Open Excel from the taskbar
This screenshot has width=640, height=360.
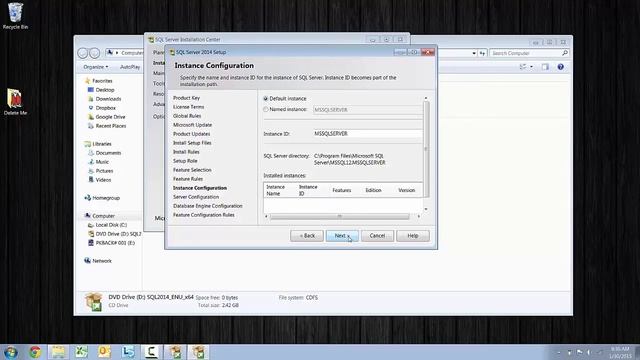click(82, 352)
